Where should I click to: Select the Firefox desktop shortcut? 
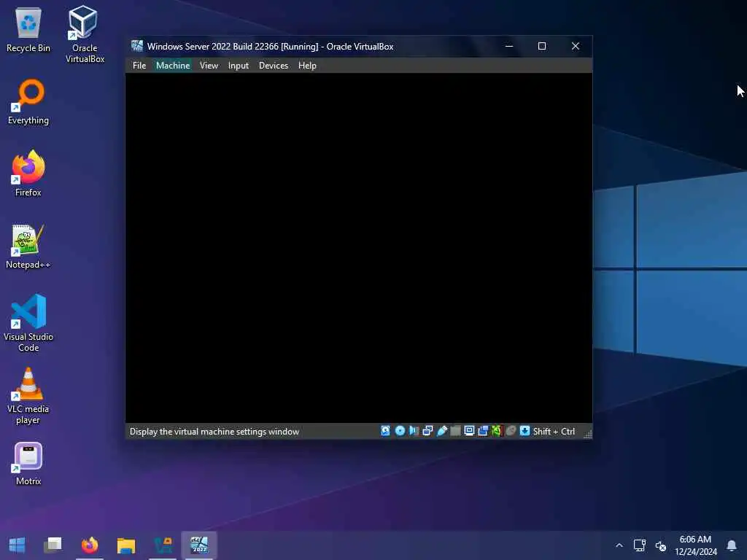(28, 174)
